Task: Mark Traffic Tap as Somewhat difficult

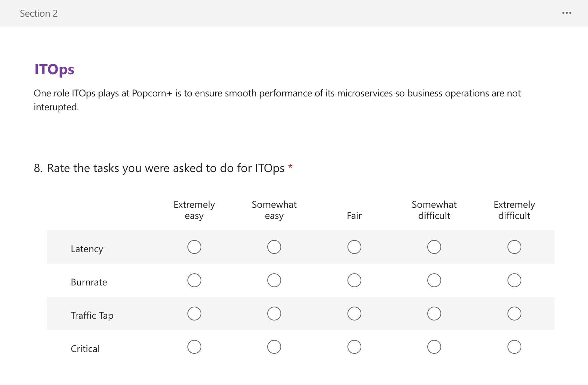Action: pyautogui.click(x=434, y=314)
